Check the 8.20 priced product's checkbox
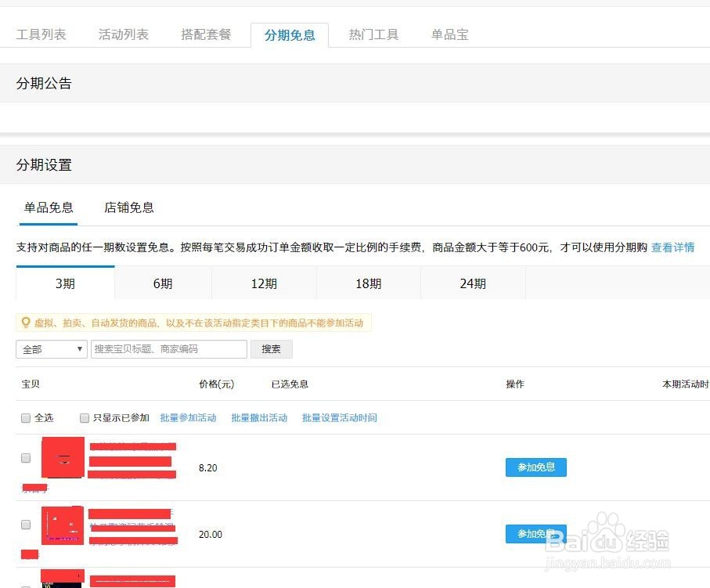The height and width of the screenshot is (588, 710). point(26,459)
